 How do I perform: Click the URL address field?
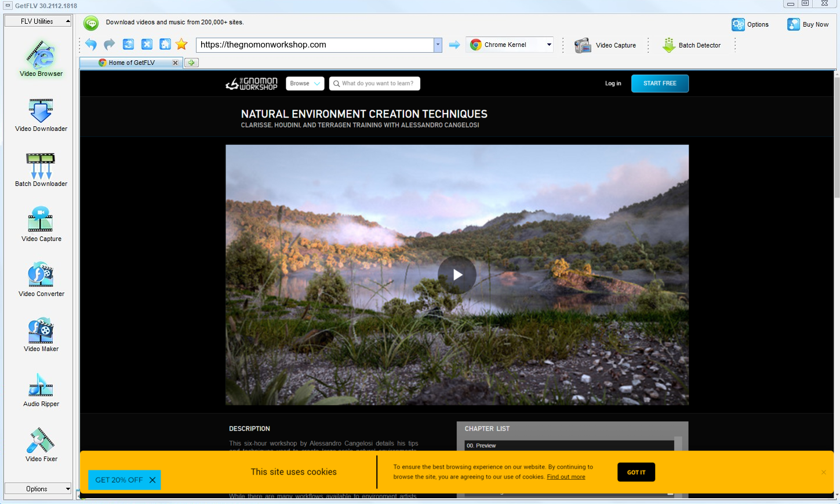[315, 45]
